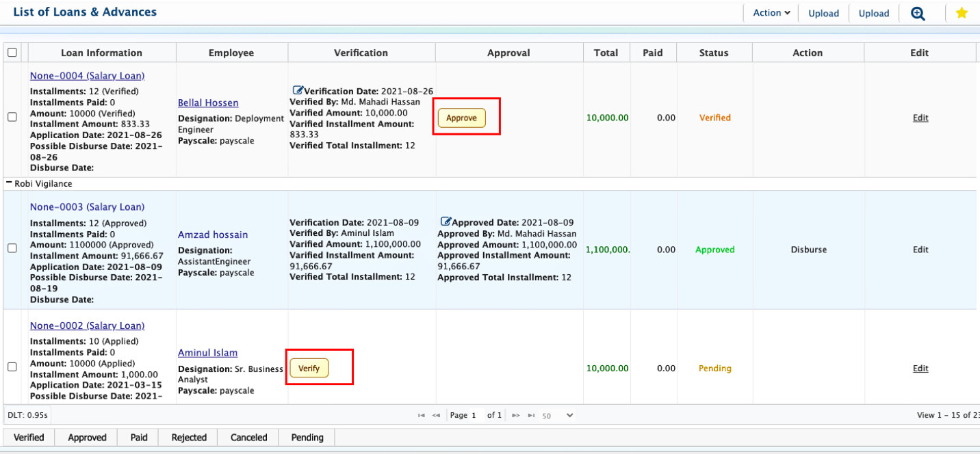This screenshot has height=454, width=980.
Task: Check the row checkbox for loan None-0003
Action: click(x=12, y=249)
